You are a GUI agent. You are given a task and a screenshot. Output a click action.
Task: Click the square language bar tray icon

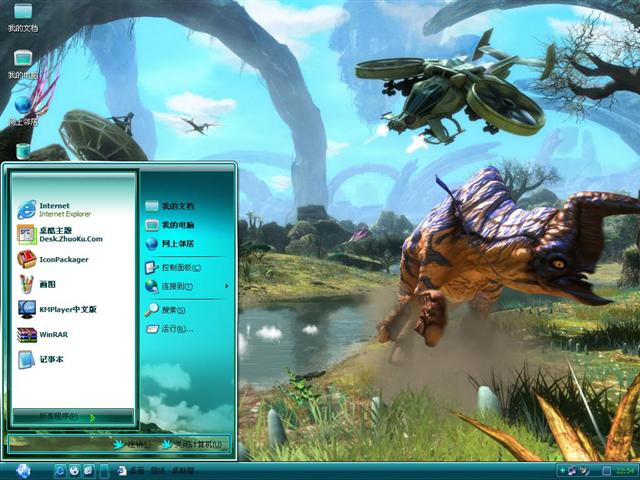(607, 471)
